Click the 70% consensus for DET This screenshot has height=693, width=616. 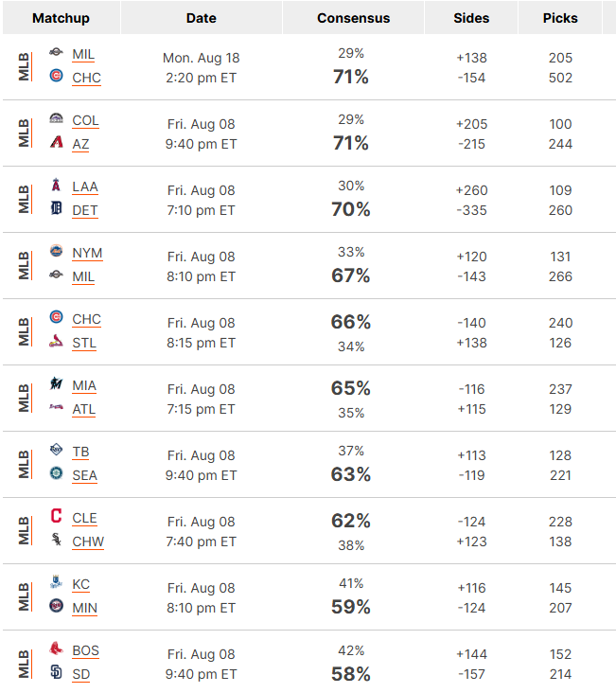[x=351, y=209]
